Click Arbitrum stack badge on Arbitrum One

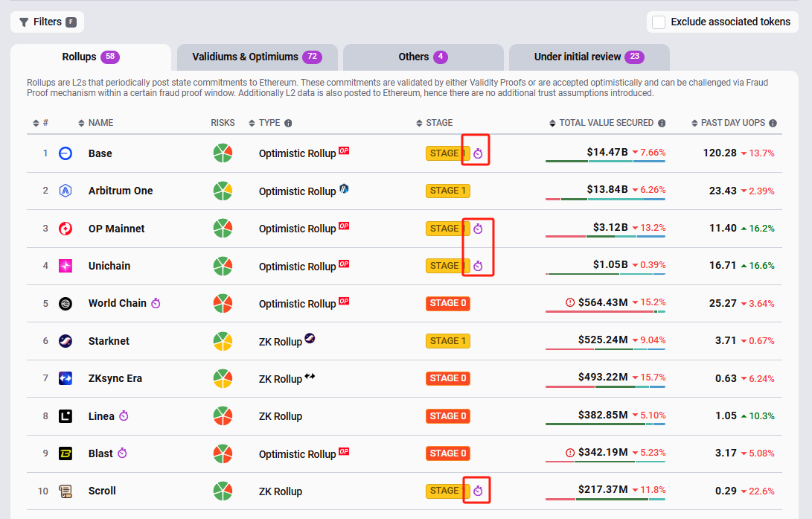coord(344,188)
